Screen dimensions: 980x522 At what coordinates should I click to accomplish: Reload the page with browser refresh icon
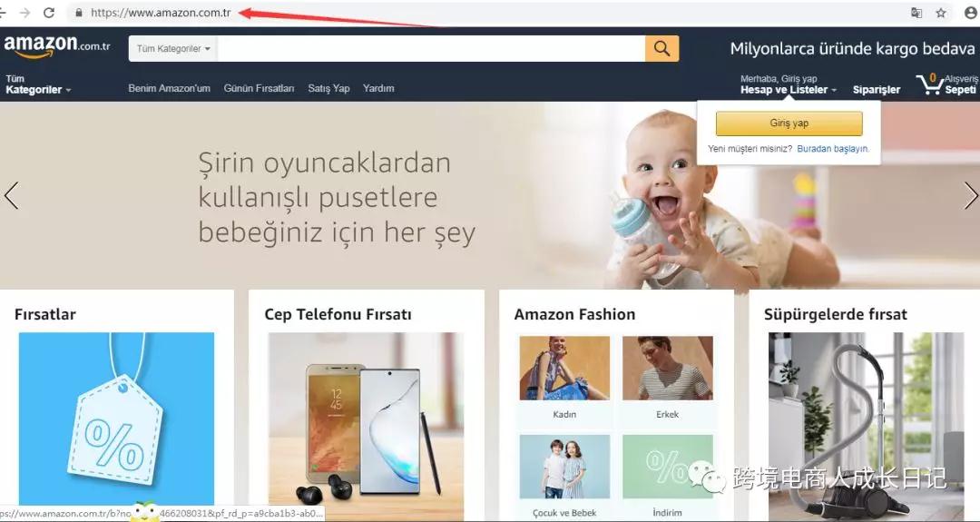coord(49,13)
